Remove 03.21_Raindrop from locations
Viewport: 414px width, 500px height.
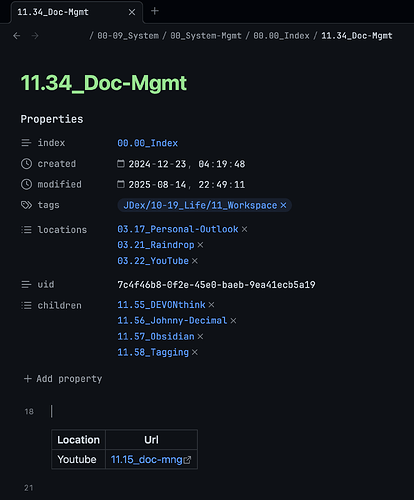point(200,245)
